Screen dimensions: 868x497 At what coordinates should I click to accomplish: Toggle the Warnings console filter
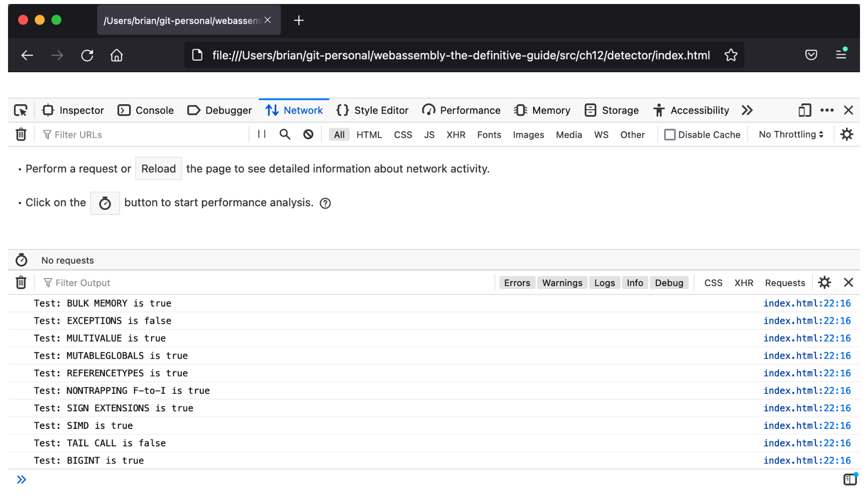coord(562,283)
